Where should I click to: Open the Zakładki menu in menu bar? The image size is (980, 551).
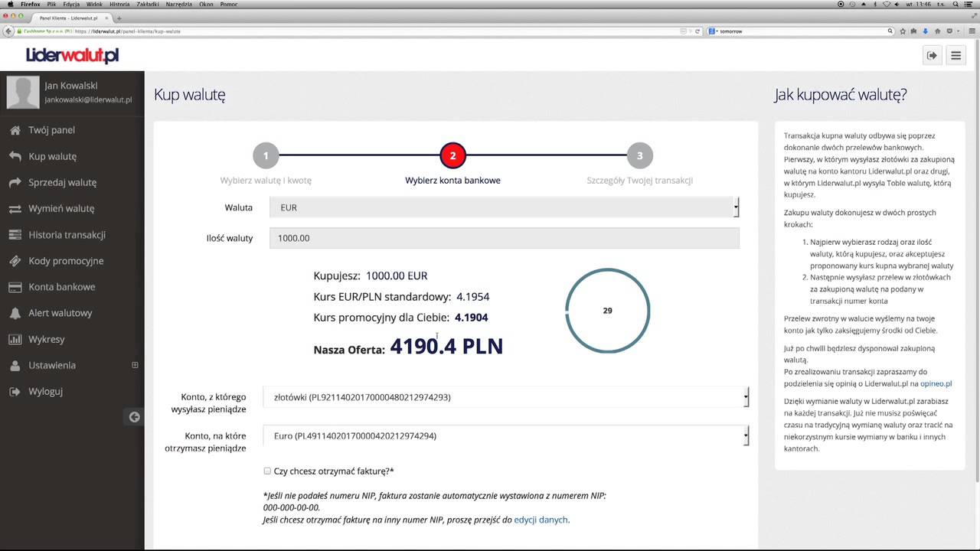tap(148, 4)
